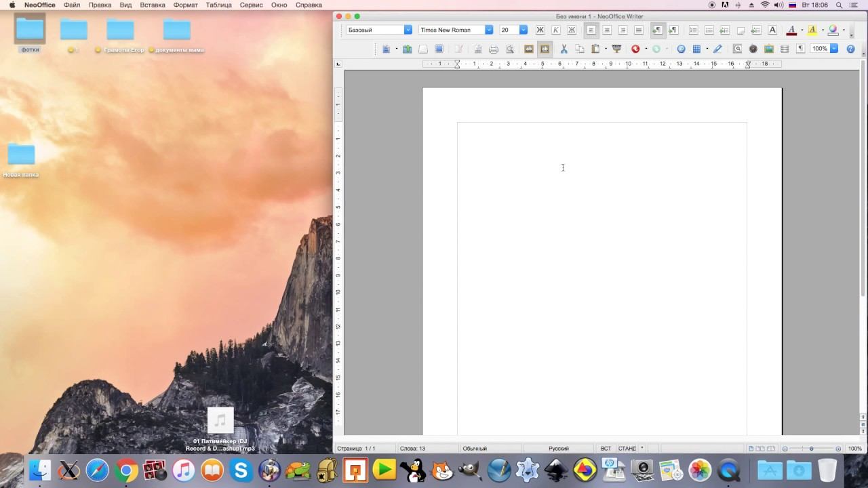The height and width of the screenshot is (488, 868).
Task: Open Find and Replace icon
Action: pyautogui.click(x=737, y=49)
